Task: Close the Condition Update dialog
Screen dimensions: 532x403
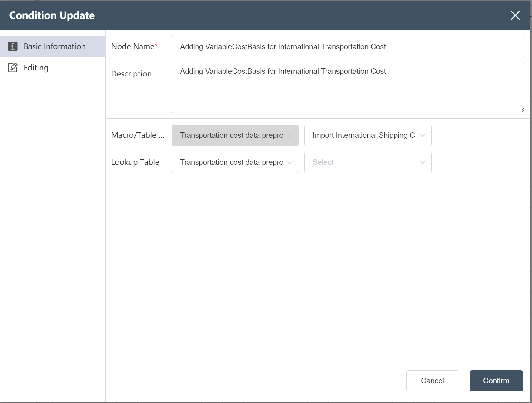Action: tap(515, 15)
